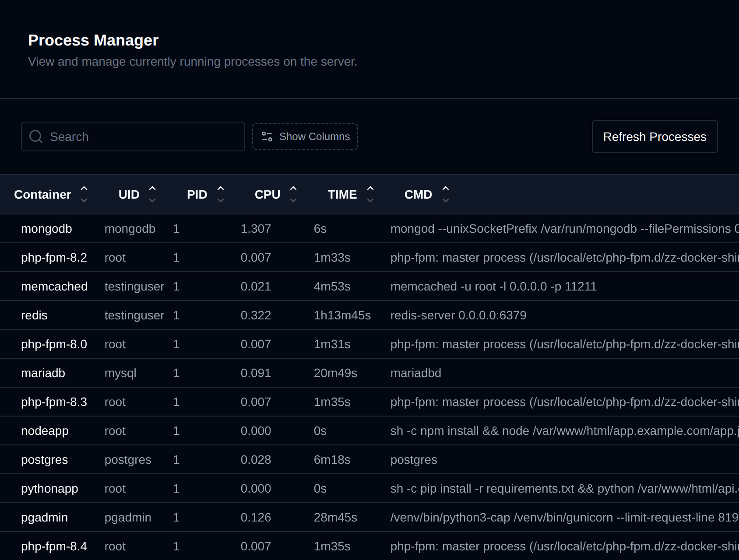
Task: Click the Process Manager heading
Action: pyautogui.click(x=93, y=40)
